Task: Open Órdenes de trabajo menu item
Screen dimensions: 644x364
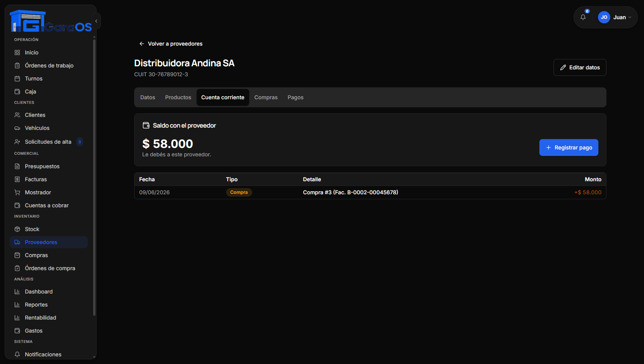Action: point(49,66)
